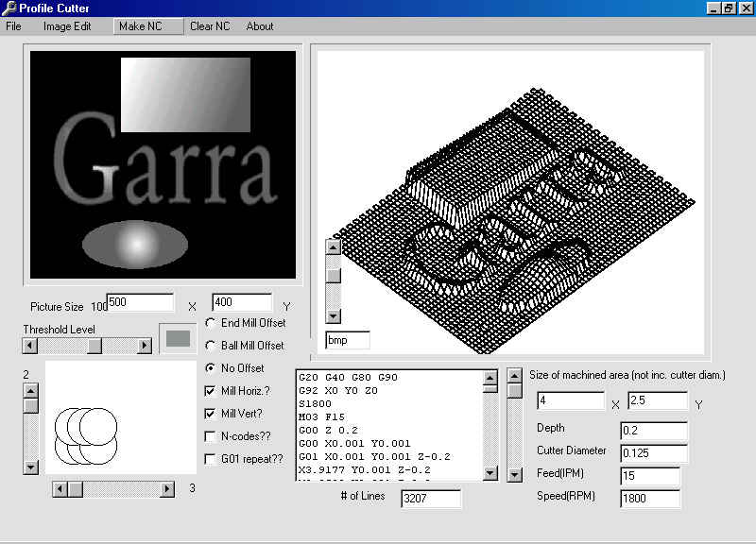Enable the N-codes?? checkbox
756x544 pixels.
click(211, 436)
